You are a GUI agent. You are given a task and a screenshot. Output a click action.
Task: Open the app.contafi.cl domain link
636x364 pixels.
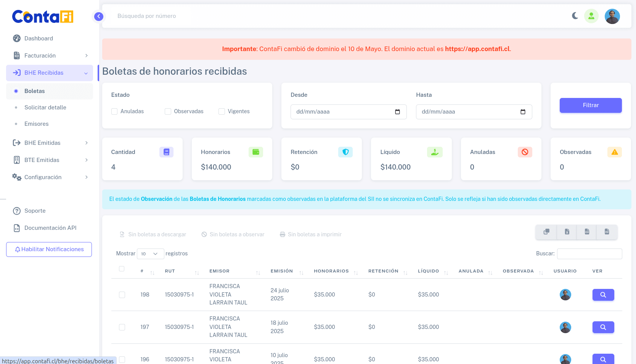point(477,49)
